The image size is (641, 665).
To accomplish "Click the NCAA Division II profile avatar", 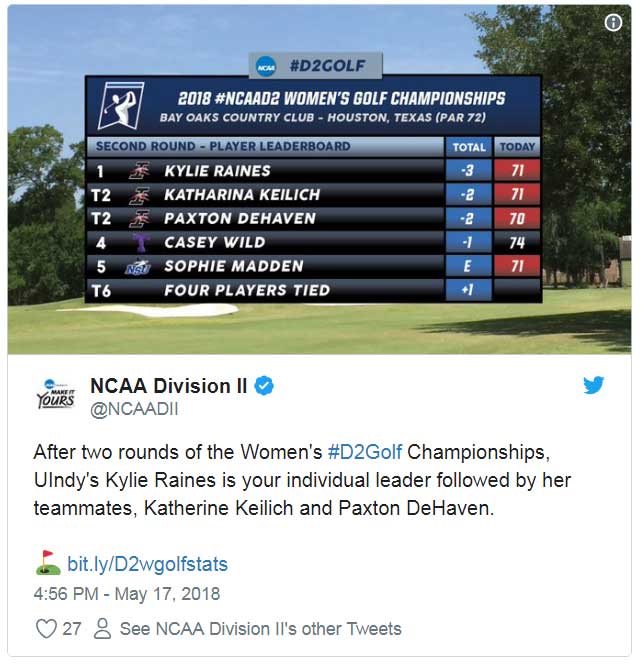I will pyautogui.click(x=55, y=393).
